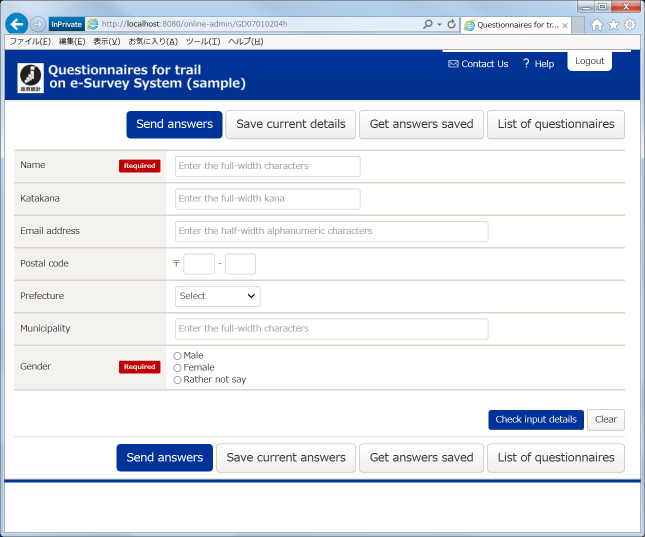This screenshot has height=537, width=645.
Task: Open the ファイル(F) menu
Action: 30,42
